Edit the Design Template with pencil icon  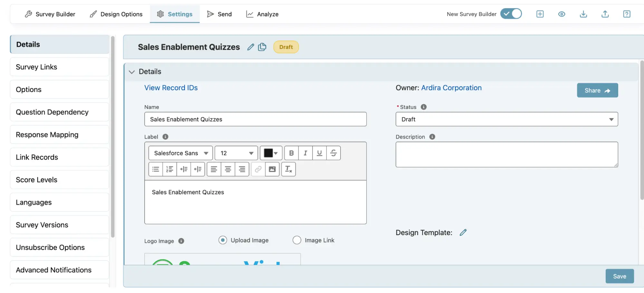pos(463,233)
